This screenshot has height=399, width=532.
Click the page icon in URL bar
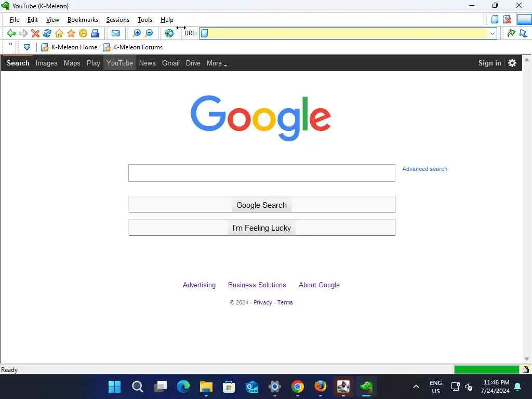205,33
